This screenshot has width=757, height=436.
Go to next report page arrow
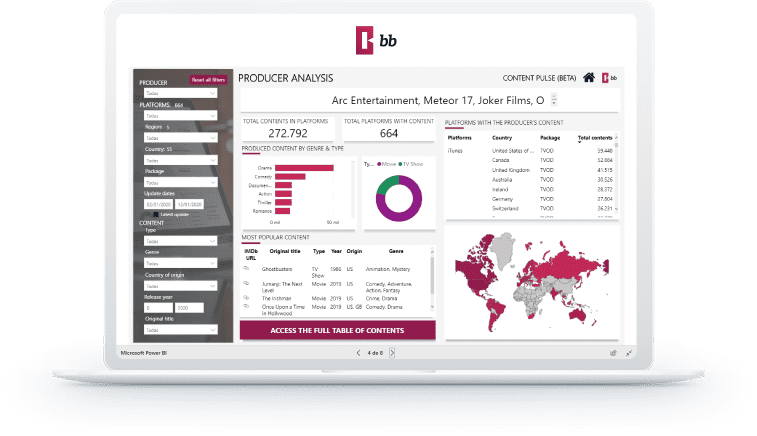(x=392, y=353)
